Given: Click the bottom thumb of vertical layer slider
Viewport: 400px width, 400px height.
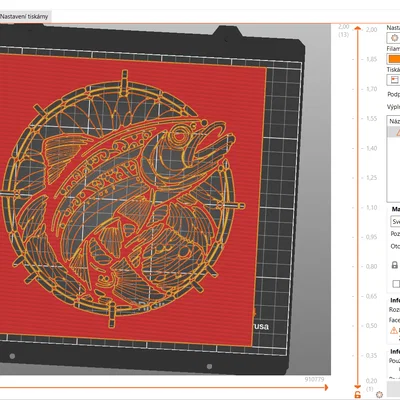Looking at the screenshot, I should click(x=358, y=387).
